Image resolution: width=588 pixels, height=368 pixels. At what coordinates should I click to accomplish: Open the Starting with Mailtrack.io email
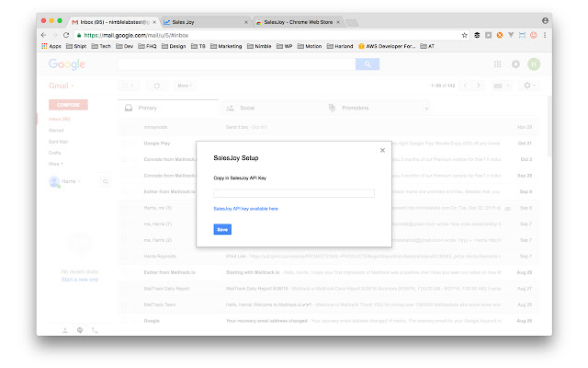328,272
